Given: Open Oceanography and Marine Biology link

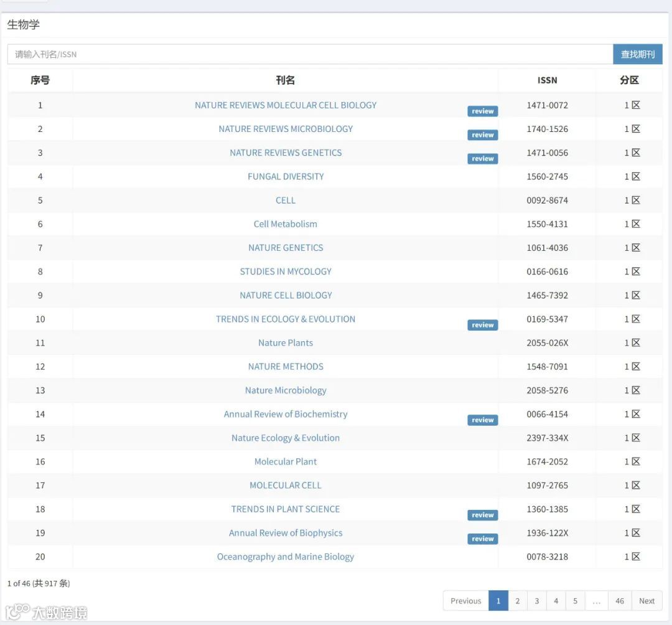Looking at the screenshot, I should coord(286,557).
